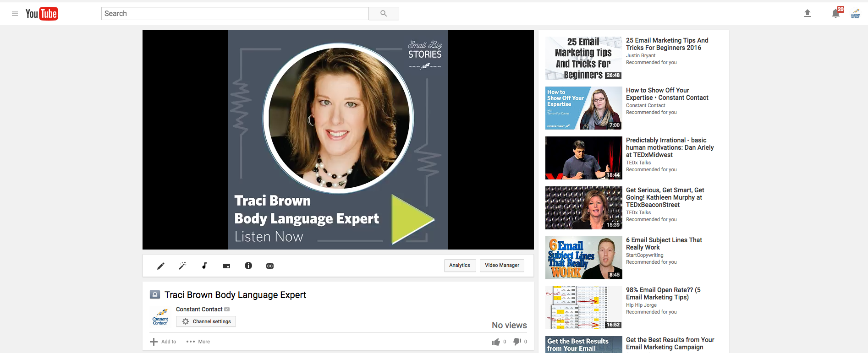The image size is (868, 353).
Task: Open the notifications bell
Action: point(835,14)
